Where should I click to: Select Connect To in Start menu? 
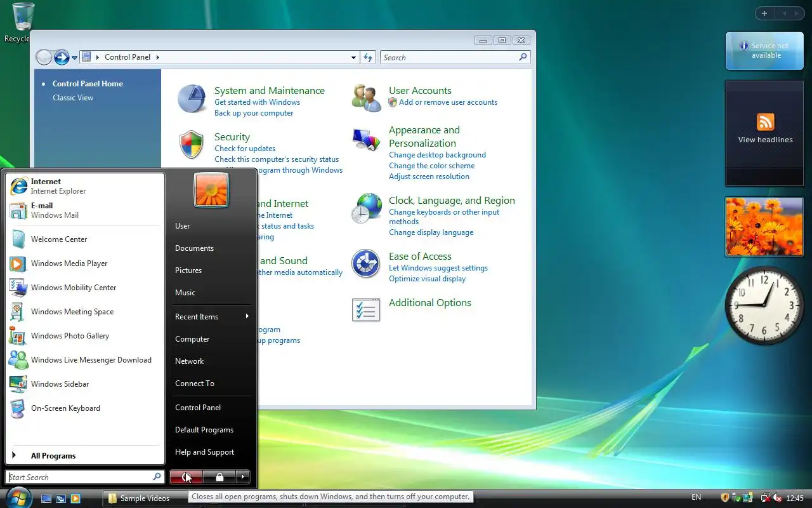pyautogui.click(x=211, y=384)
